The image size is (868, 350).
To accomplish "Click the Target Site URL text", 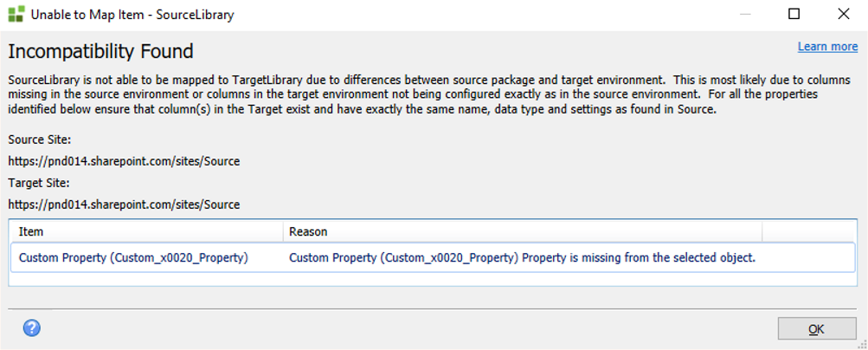I will pyautogui.click(x=124, y=204).
